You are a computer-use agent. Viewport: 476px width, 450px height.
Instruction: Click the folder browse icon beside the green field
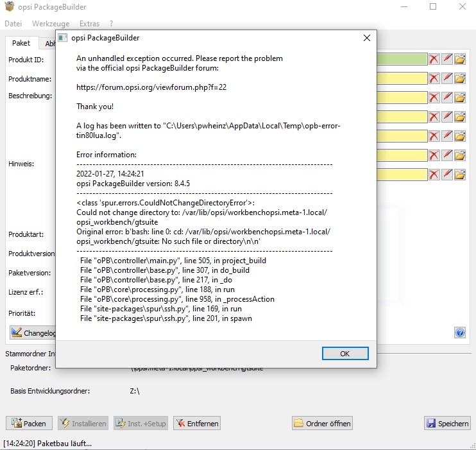pos(460,59)
